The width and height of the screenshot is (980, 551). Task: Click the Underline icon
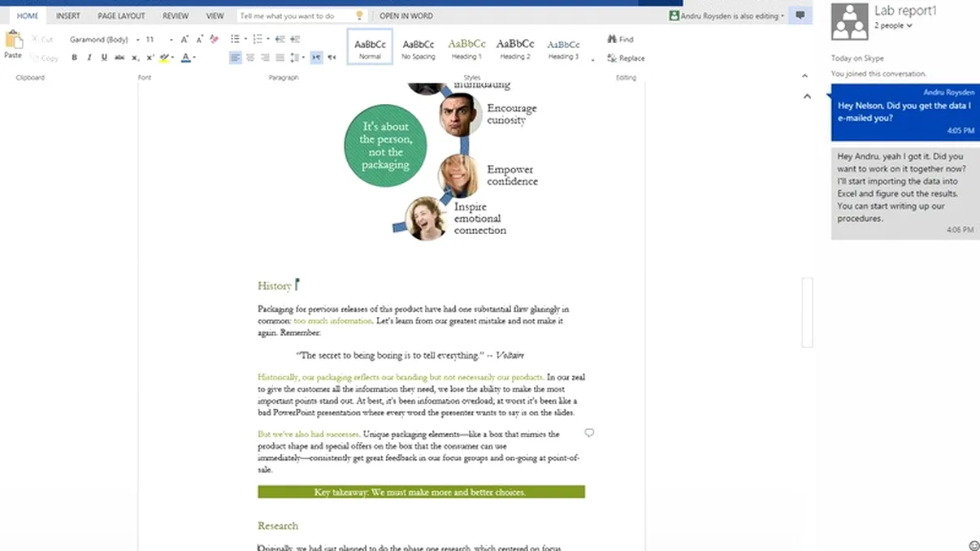(x=104, y=57)
